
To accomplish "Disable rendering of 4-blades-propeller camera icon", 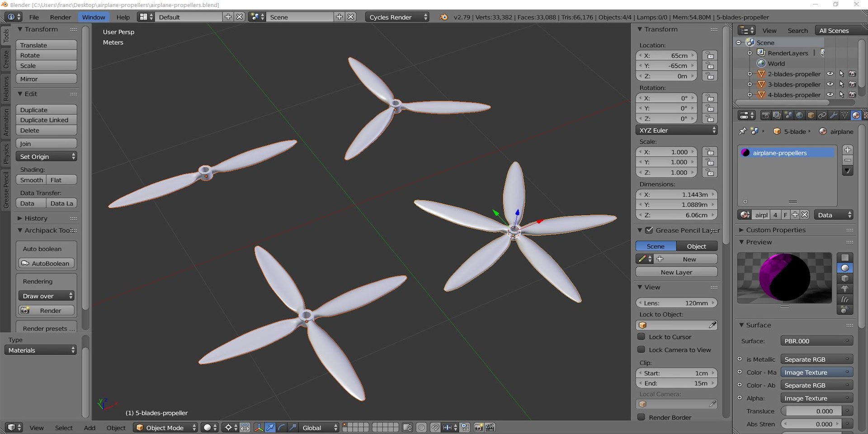I will tap(852, 94).
